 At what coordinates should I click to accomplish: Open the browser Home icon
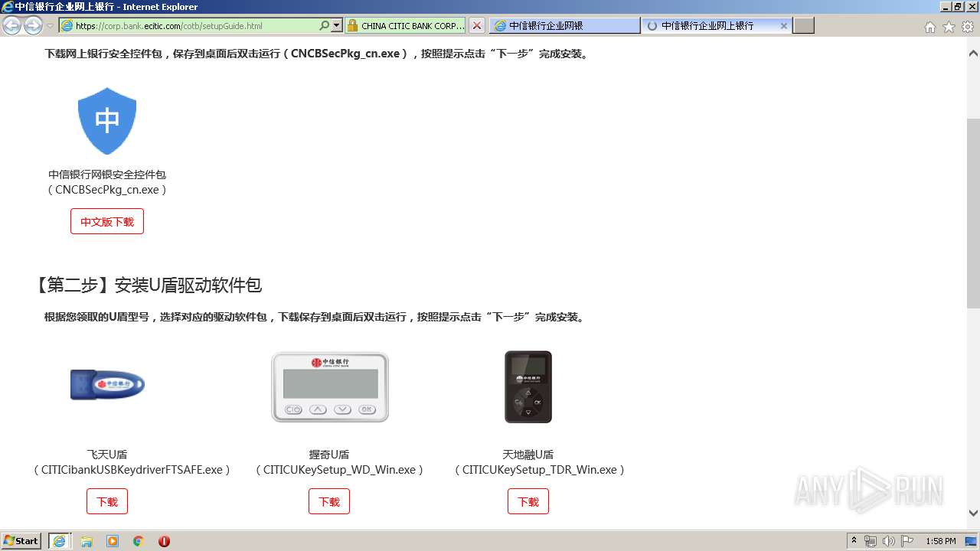point(929,27)
